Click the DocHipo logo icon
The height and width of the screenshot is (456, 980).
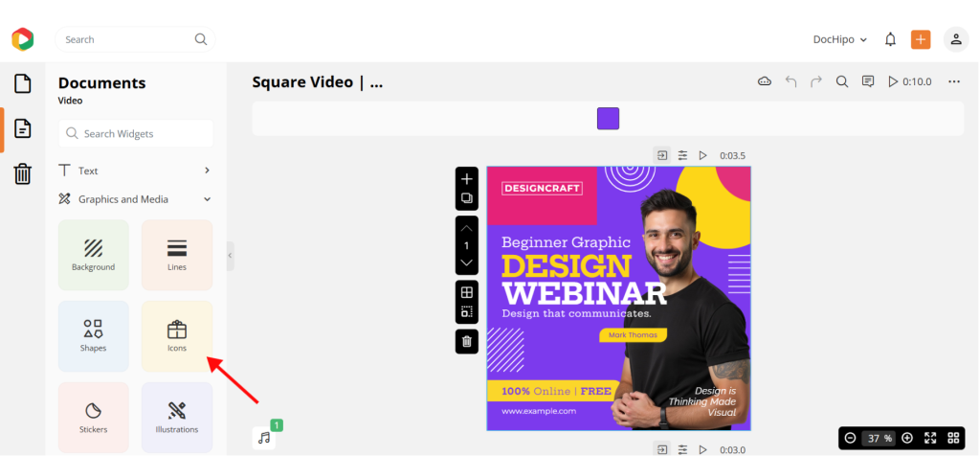pos(23,39)
